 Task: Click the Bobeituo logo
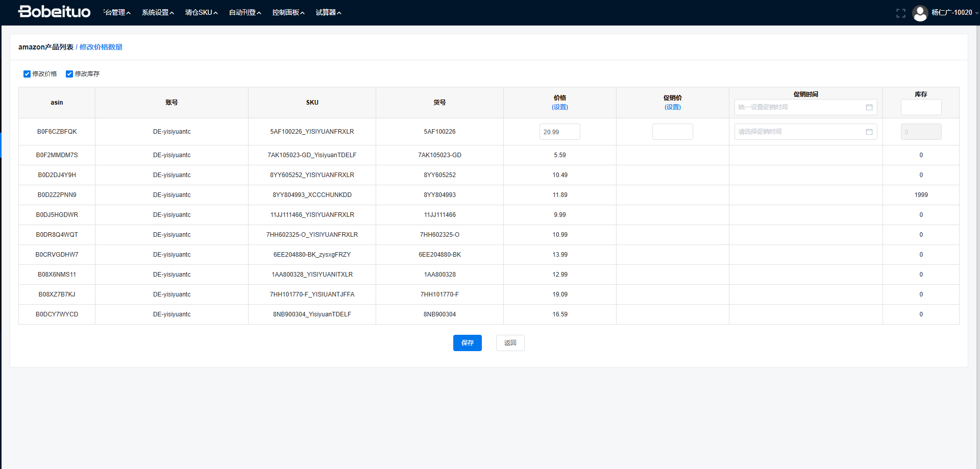[x=54, y=12]
